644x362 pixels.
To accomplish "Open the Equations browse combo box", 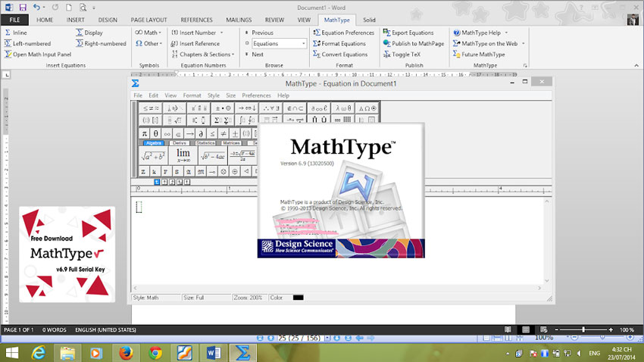I will click(279, 43).
